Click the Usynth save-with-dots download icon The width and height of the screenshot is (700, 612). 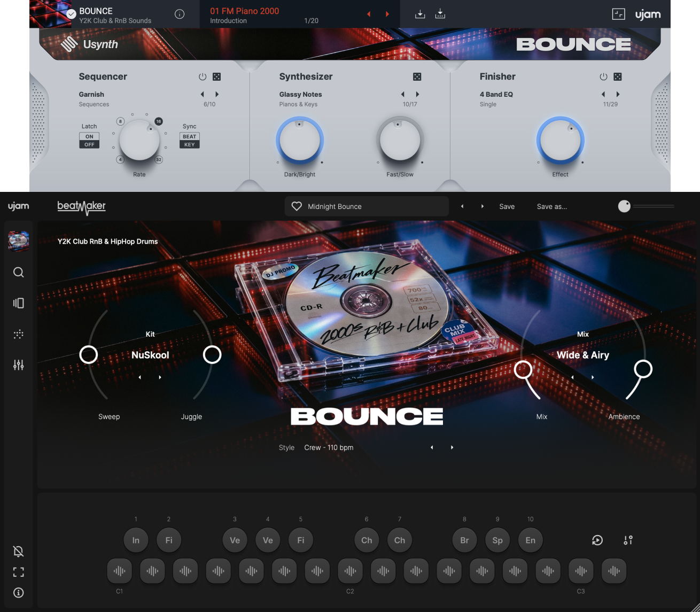(x=440, y=14)
